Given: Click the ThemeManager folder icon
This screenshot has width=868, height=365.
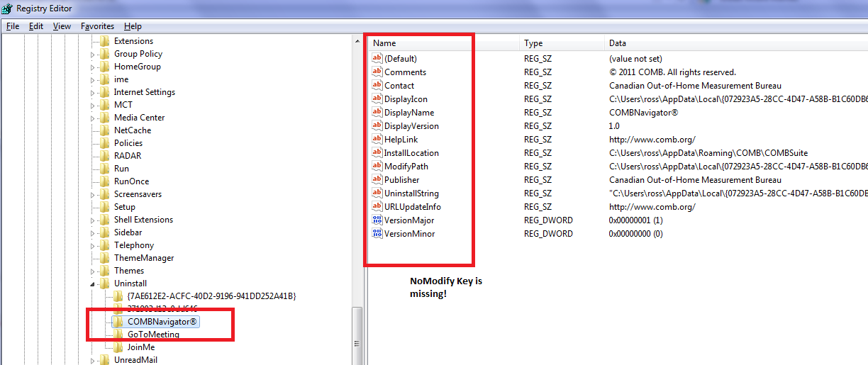Looking at the screenshot, I should 105,258.
